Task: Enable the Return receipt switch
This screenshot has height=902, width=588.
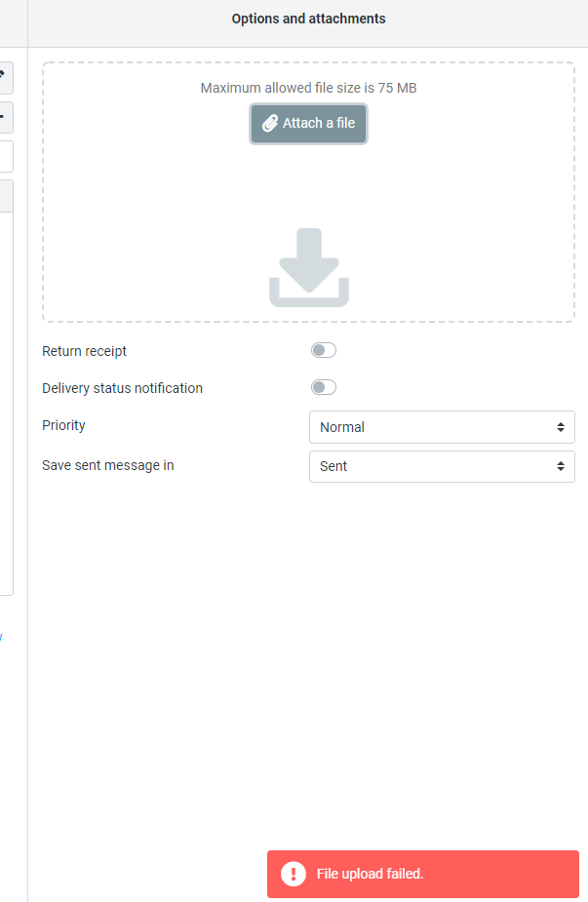Action: (323, 351)
